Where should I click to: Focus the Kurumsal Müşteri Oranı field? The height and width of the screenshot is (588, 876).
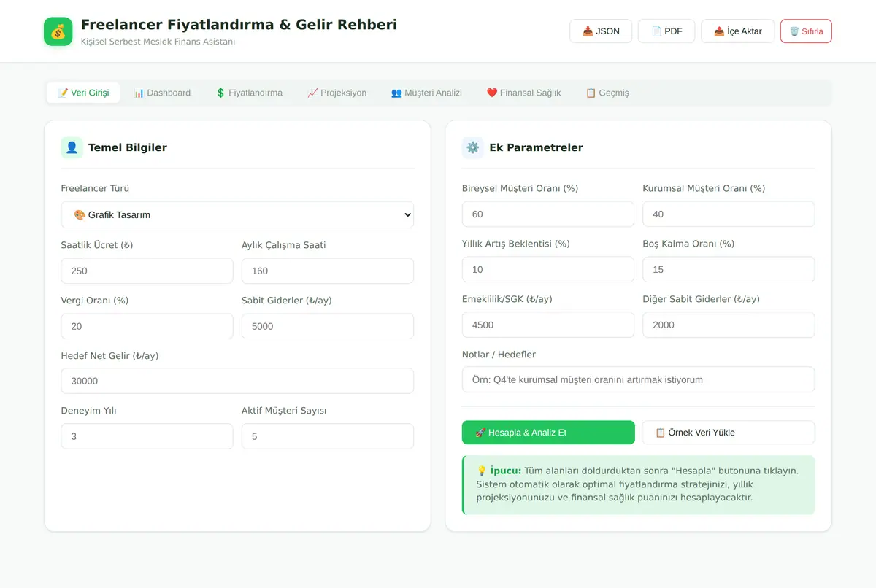tap(729, 214)
